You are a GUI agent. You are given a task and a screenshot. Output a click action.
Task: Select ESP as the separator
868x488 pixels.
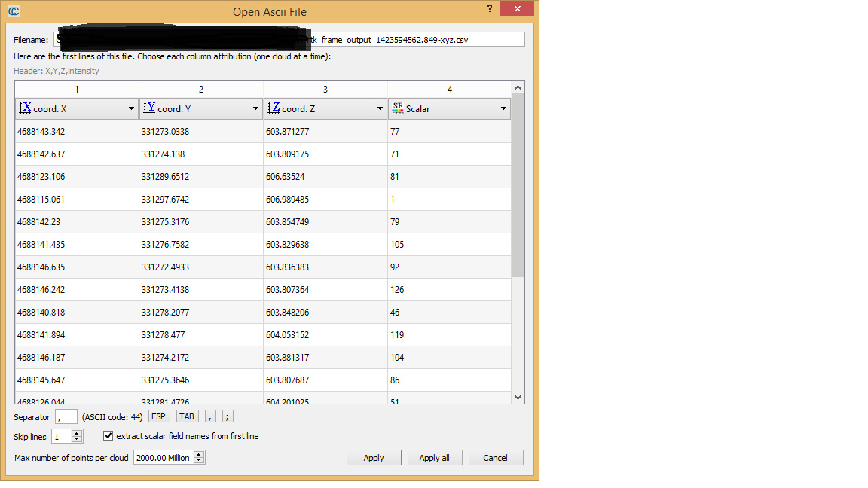159,416
